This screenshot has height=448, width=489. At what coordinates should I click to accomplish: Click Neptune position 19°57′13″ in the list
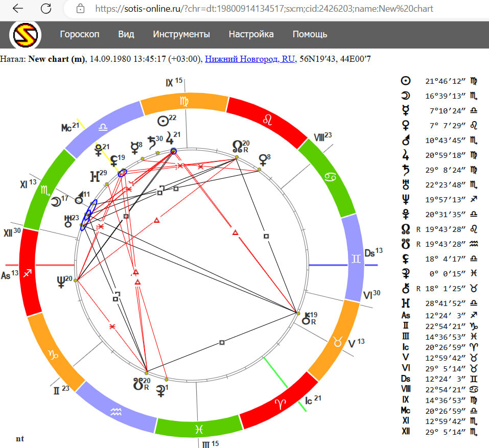pyautogui.click(x=446, y=200)
